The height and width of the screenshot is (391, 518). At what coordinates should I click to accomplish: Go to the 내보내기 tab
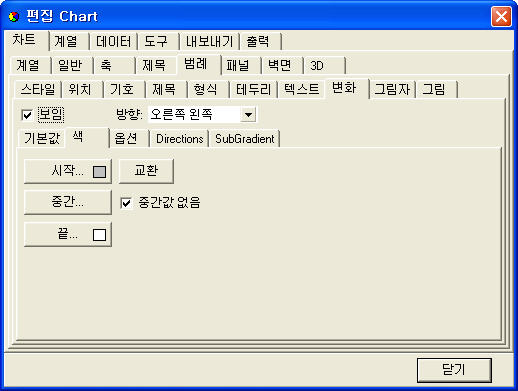(x=209, y=41)
